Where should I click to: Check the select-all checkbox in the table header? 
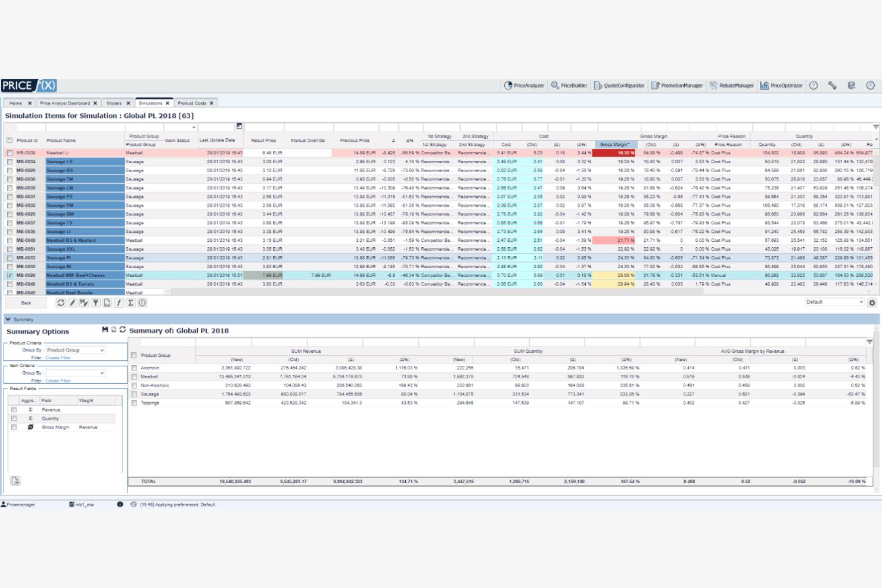[x=8, y=140]
